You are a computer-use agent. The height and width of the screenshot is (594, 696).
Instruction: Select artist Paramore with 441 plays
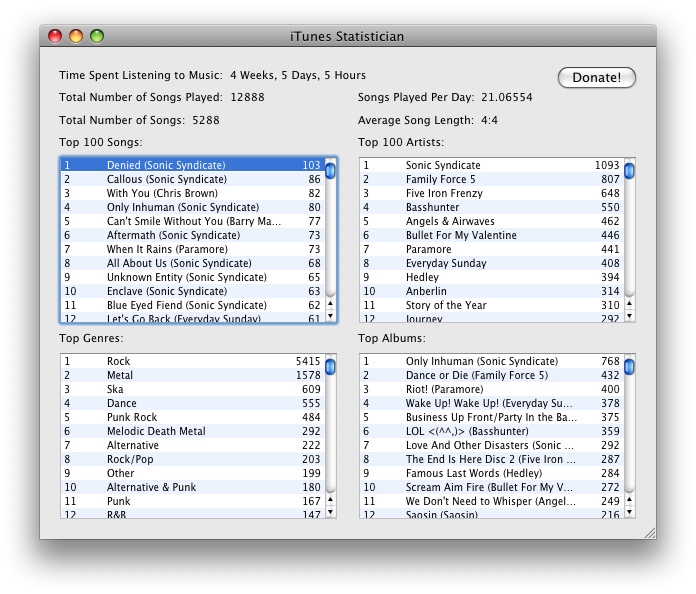[x=492, y=249]
